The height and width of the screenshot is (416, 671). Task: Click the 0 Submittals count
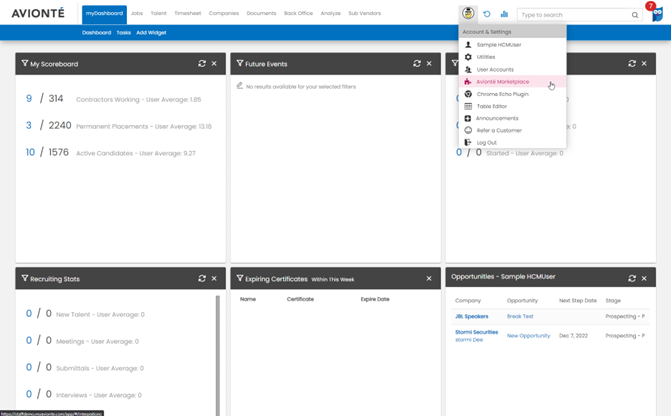29,367
